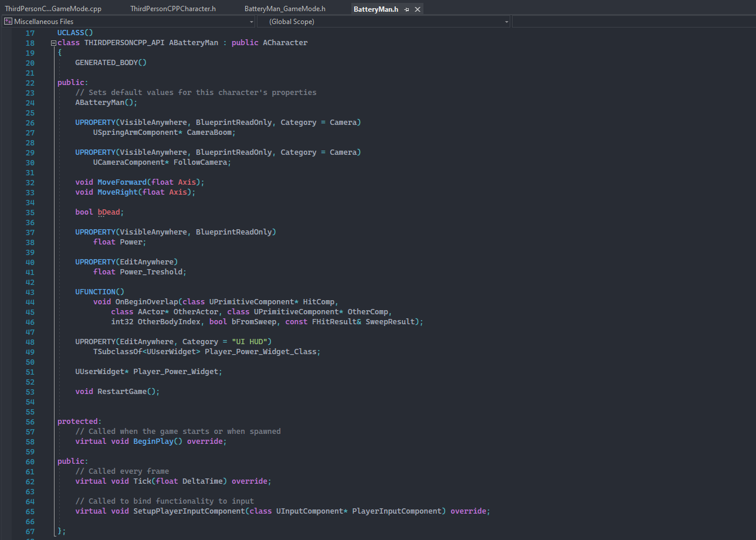
Task: Click the OnBeginOverlap function name
Action: [147, 302]
